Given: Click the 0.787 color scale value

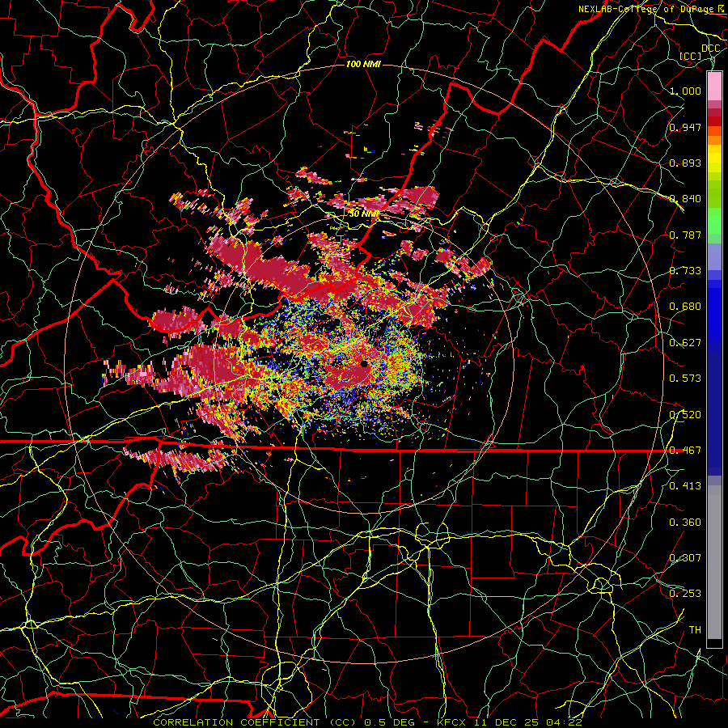Looking at the screenshot, I should coord(685,235).
